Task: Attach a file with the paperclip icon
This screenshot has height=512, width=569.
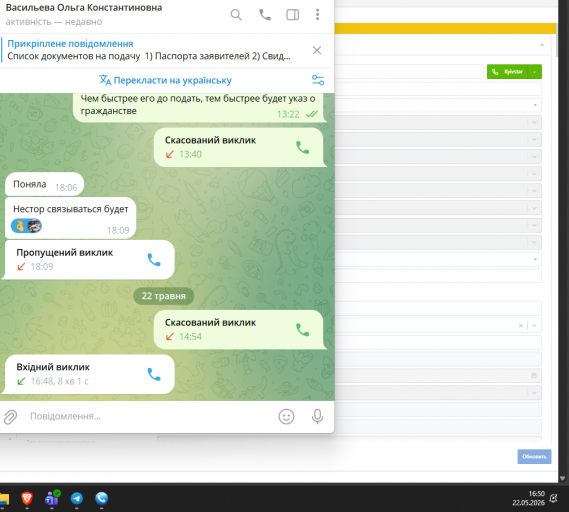Action: (x=10, y=417)
